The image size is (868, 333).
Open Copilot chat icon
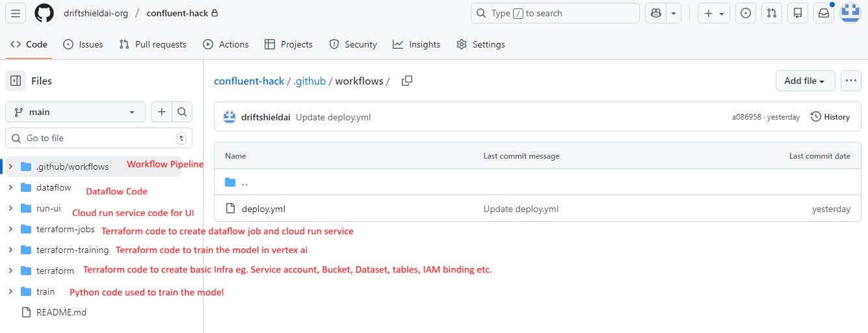point(655,13)
